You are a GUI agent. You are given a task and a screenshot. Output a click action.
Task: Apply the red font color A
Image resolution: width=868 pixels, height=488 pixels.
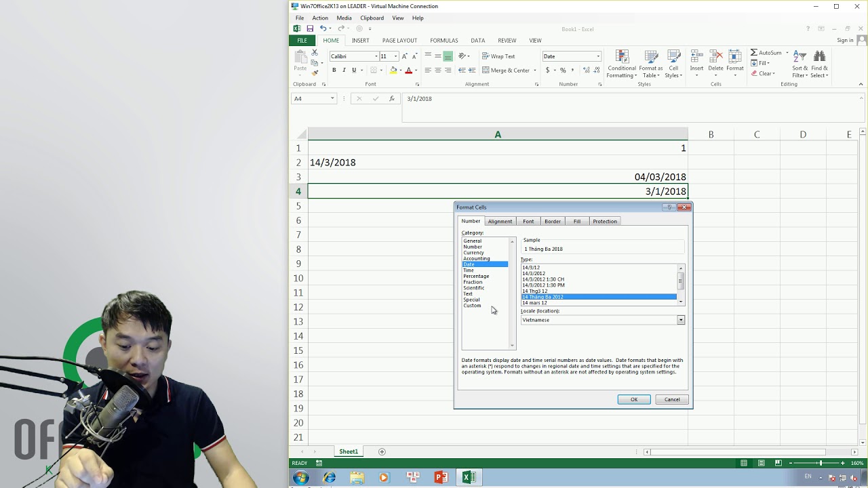click(408, 70)
